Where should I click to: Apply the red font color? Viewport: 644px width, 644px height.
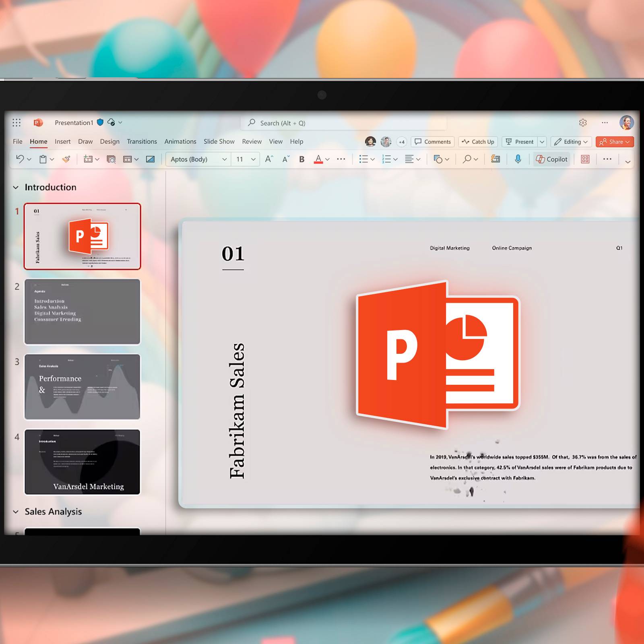[318, 159]
